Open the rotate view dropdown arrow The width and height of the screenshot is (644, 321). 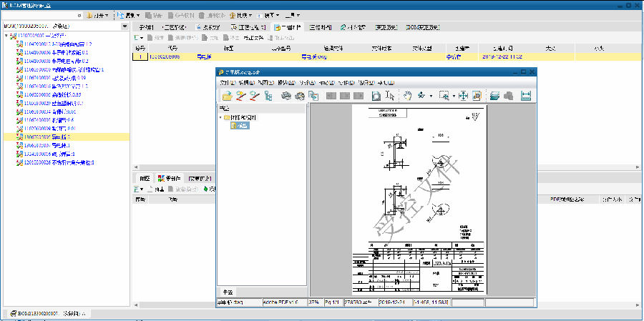coord(431,96)
